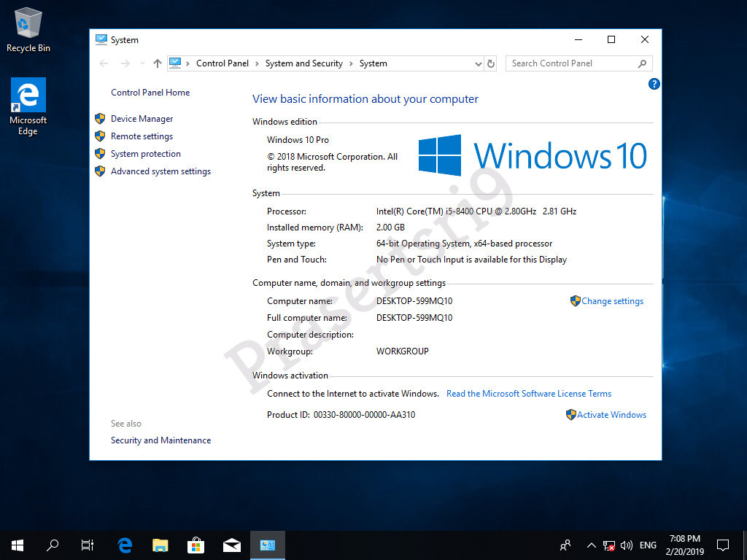Click shield icon beside System protection
The height and width of the screenshot is (560, 747).
coord(100,154)
